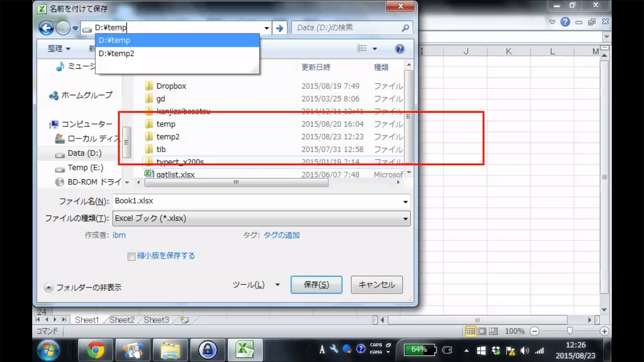Expand the file type dropdown
This screenshot has height=362, width=644.
coord(405,219)
